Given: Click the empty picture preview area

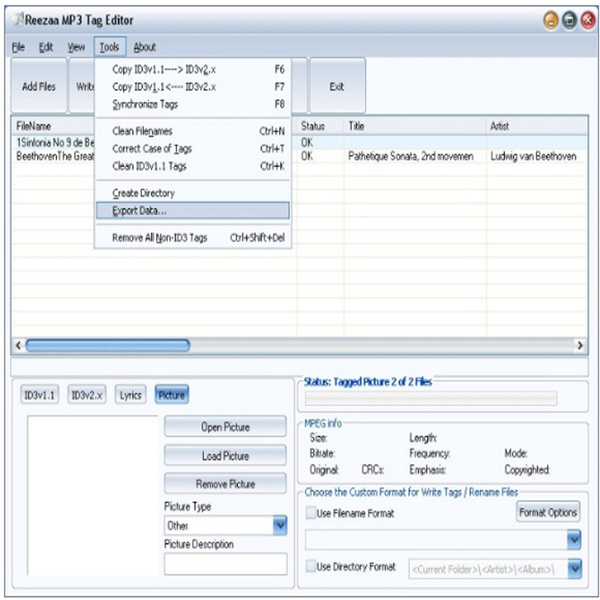Looking at the screenshot, I should 93,495.
